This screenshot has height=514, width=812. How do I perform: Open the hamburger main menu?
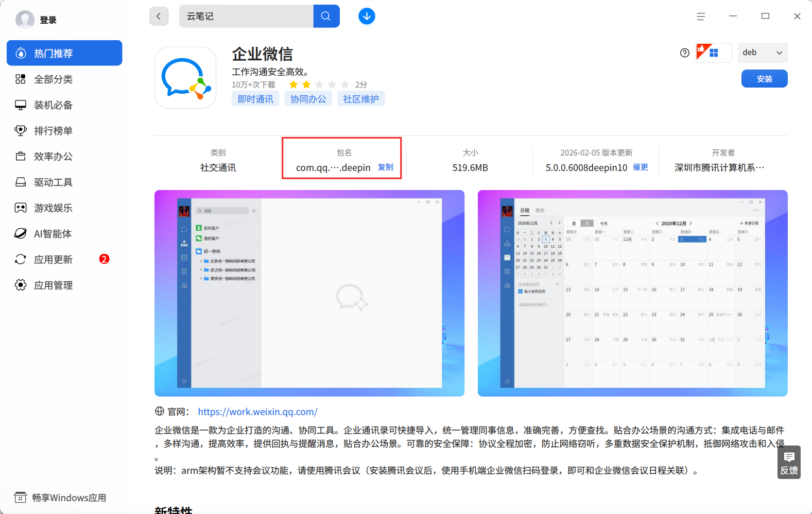point(701,16)
